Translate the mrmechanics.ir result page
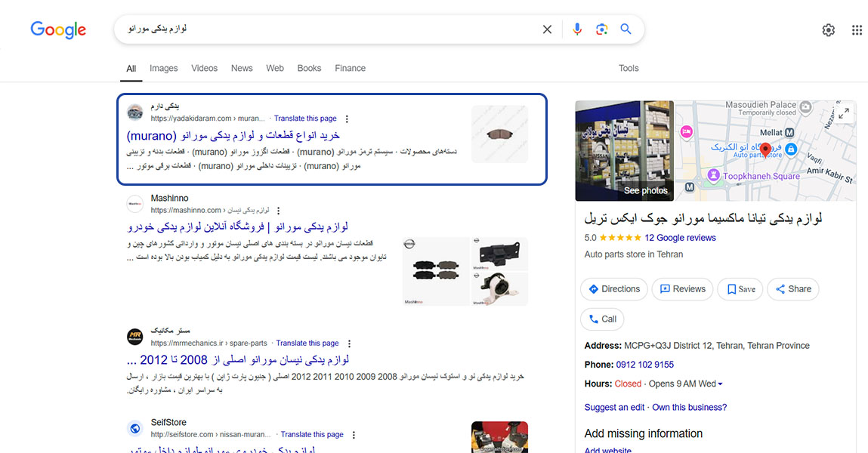 pos(307,343)
